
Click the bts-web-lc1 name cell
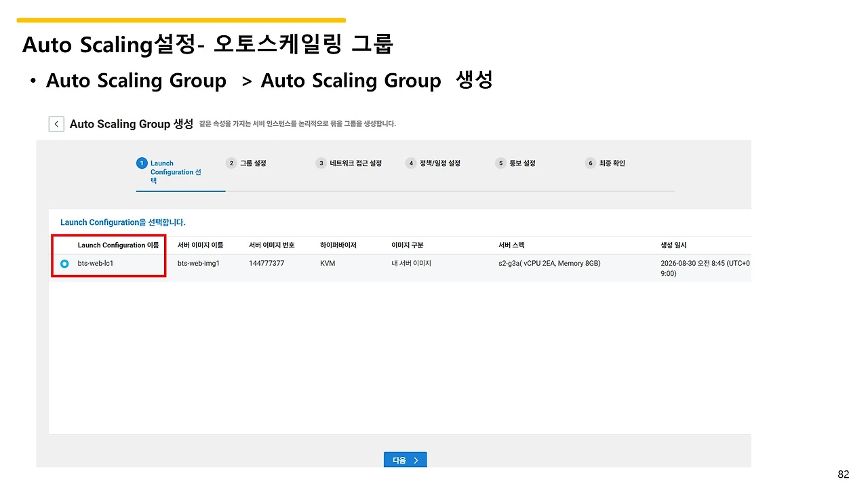click(96, 263)
